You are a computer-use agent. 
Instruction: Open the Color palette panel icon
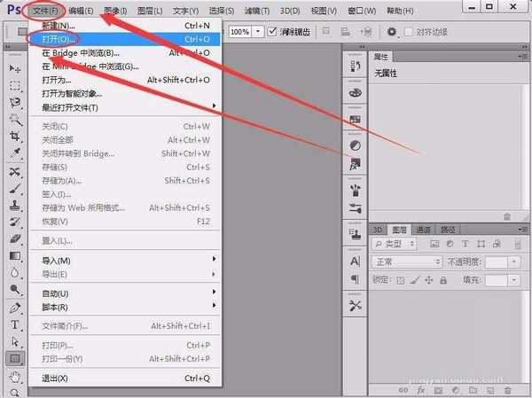356,91
